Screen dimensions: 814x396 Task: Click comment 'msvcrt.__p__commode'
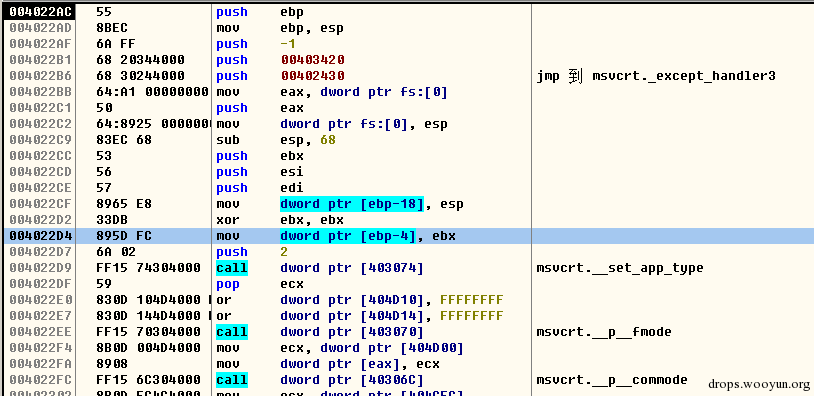pos(612,380)
